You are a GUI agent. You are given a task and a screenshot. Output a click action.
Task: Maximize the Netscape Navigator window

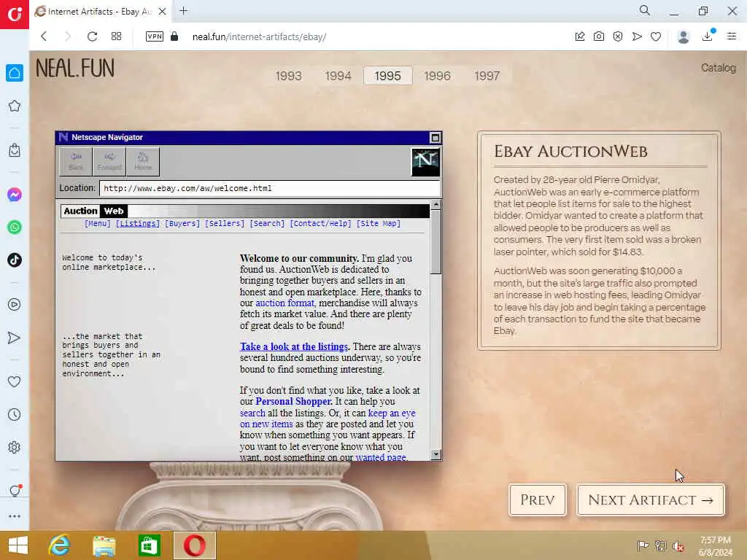click(435, 138)
